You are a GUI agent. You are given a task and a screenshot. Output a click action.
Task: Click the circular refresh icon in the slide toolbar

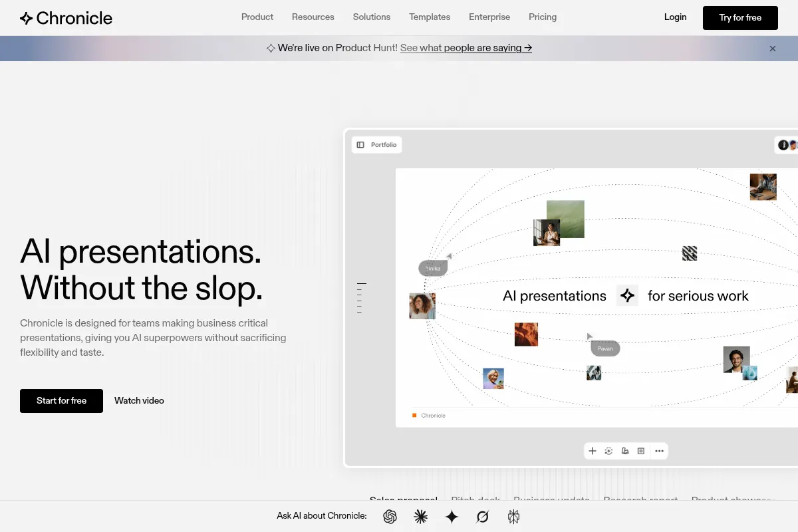608,451
